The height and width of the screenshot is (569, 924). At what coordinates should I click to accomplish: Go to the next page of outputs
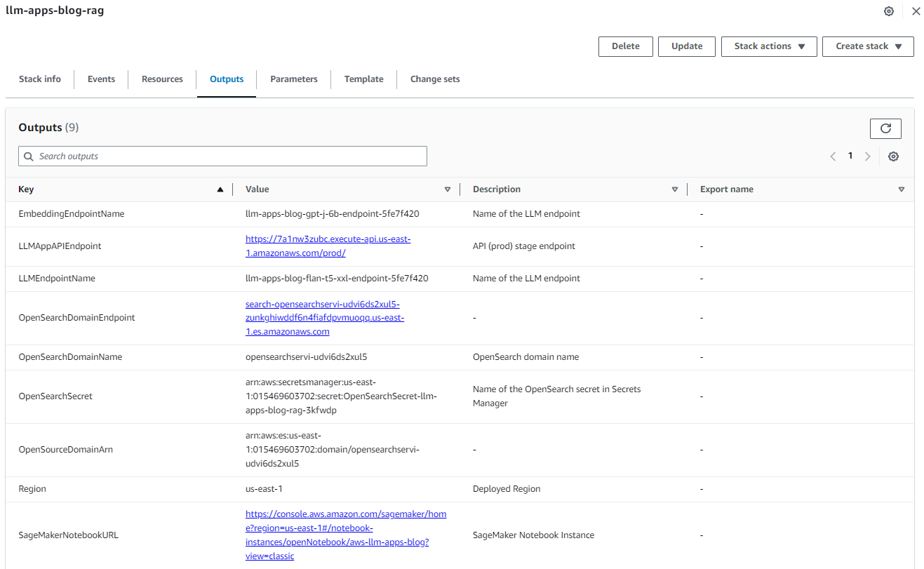[x=868, y=156]
